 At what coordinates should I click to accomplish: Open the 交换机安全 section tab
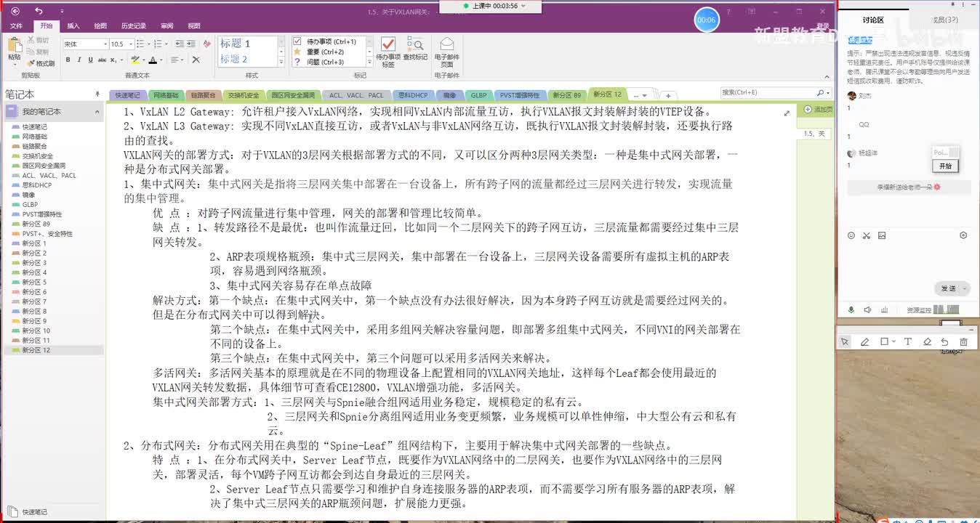[243, 95]
